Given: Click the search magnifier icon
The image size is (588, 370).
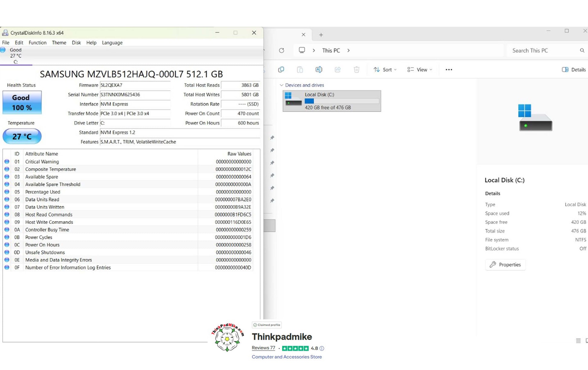Looking at the screenshot, I should (x=582, y=51).
